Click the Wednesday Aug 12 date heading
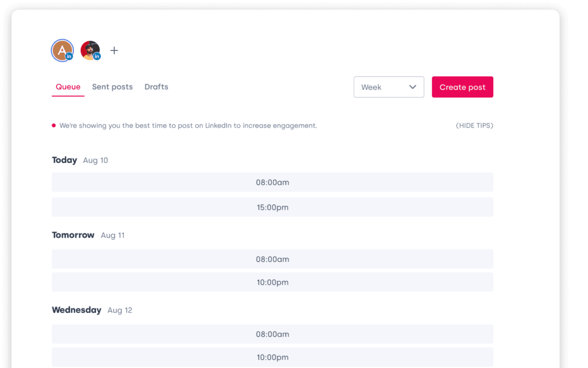Image resolution: width=588 pixels, height=368 pixels. coord(92,310)
